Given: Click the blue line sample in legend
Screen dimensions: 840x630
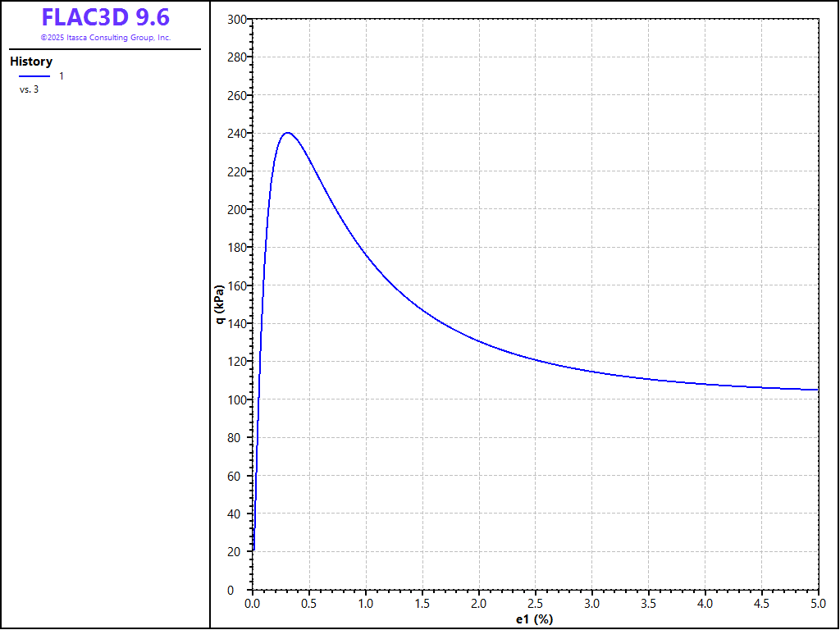Looking at the screenshot, I should 34,76.
